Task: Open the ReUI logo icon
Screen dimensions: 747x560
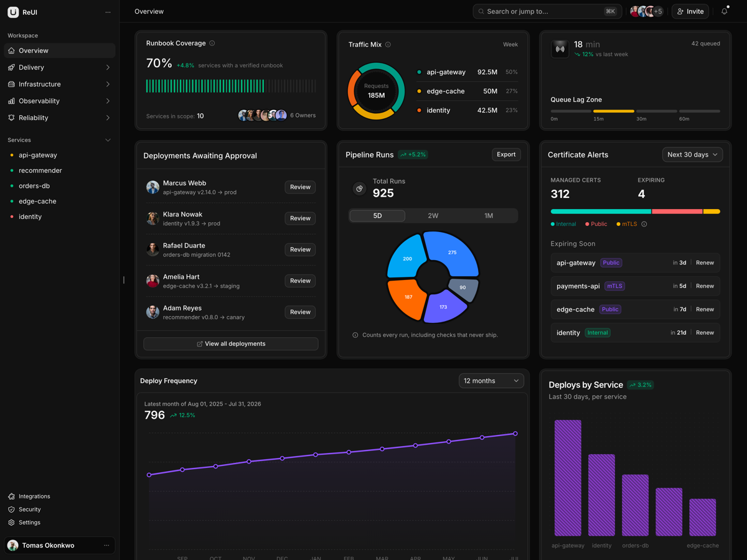Action: coord(13,12)
